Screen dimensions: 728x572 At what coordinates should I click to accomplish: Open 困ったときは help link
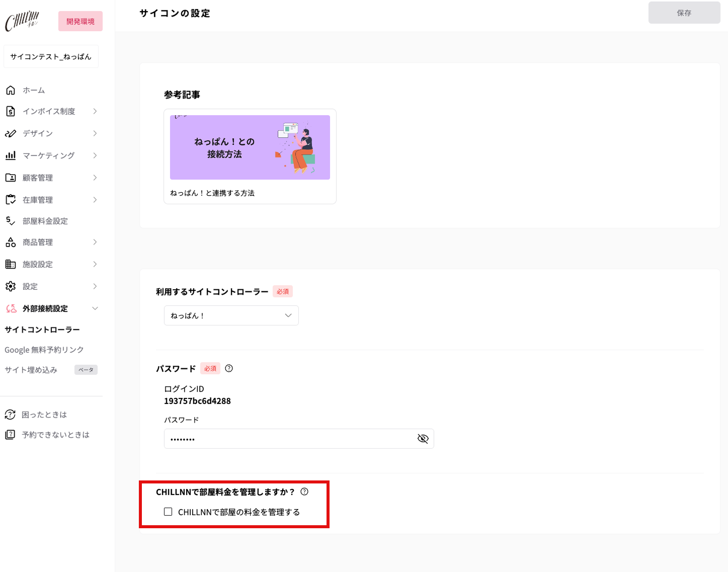click(44, 415)
